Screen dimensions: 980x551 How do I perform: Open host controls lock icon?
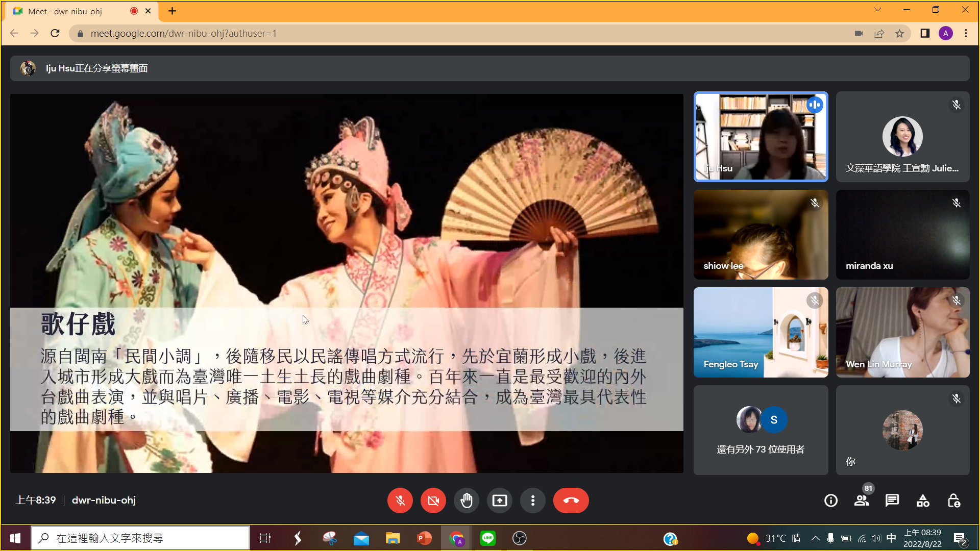coord(953,500)
